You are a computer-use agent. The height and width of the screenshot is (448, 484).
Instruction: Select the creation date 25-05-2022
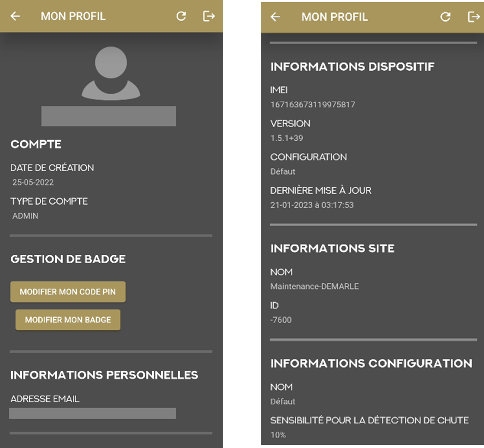[33, 182]
